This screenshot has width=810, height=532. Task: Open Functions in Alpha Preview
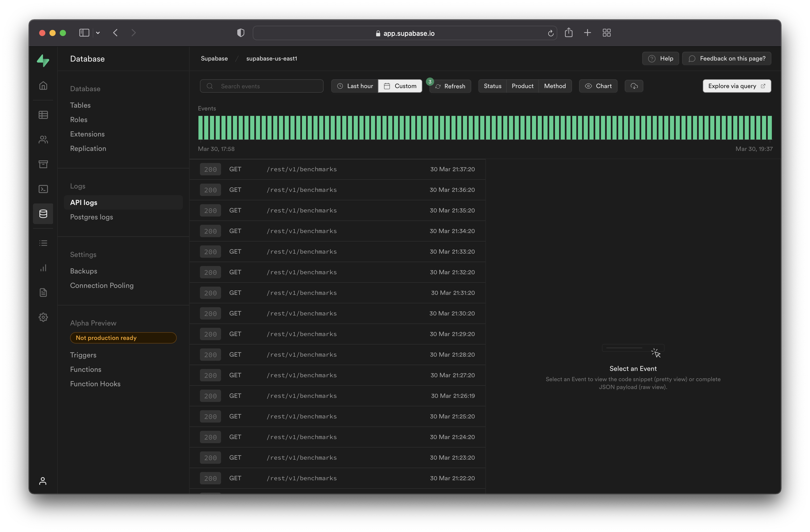point(86,369)
